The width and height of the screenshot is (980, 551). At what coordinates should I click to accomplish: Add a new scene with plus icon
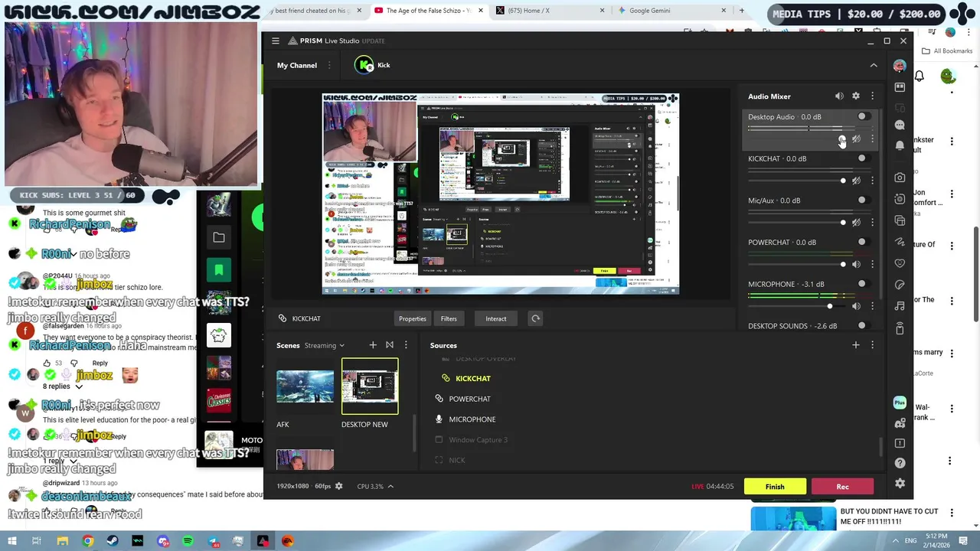373,345
